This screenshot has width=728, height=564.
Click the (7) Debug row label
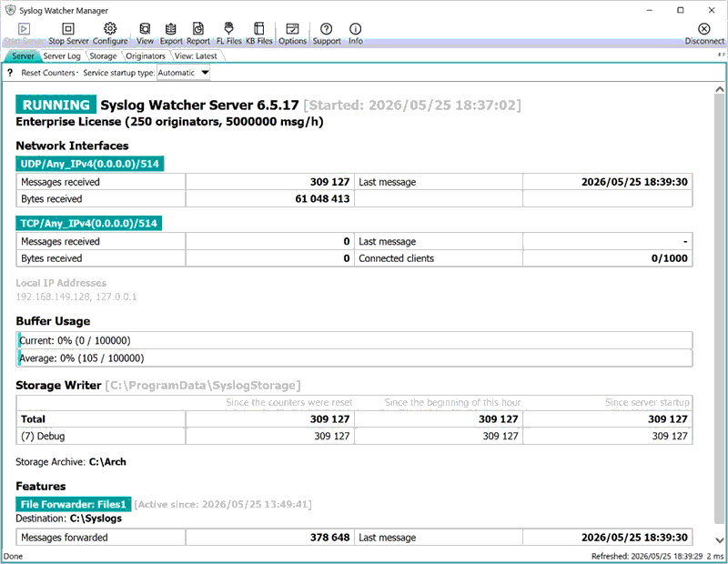(x=43, y=436)
